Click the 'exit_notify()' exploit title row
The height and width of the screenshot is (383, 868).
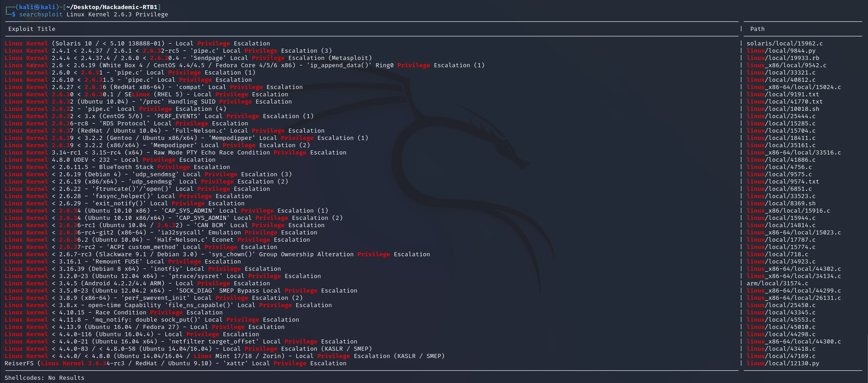(x=125, y=204)
